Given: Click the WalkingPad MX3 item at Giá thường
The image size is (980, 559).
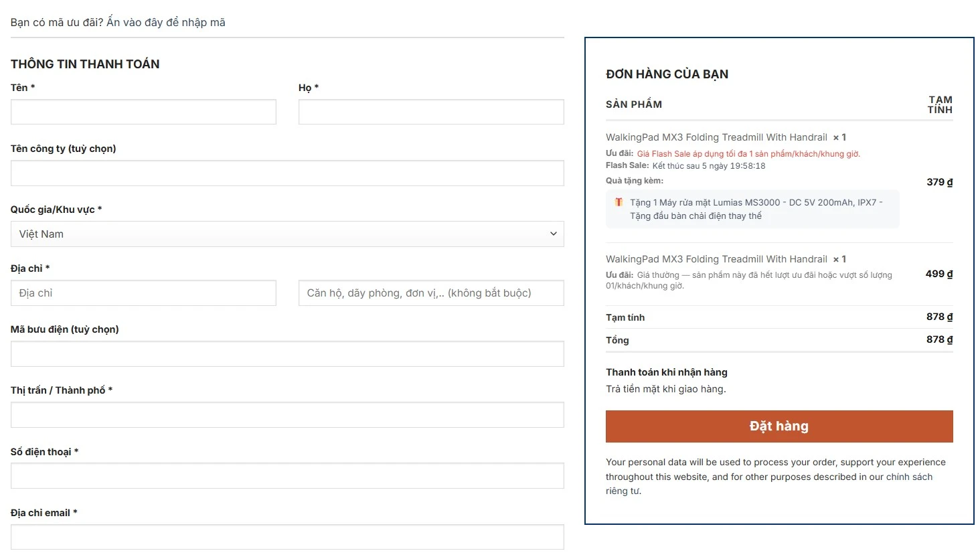Looking at the screenshot, I should (716, 259).
